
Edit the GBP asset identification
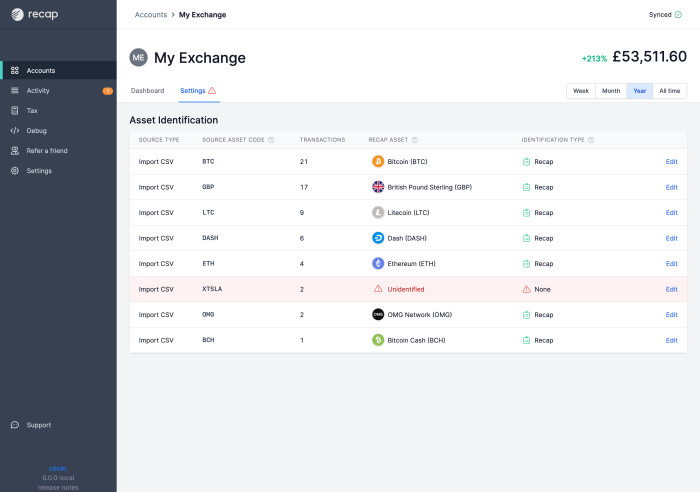(x=671, y=187)
